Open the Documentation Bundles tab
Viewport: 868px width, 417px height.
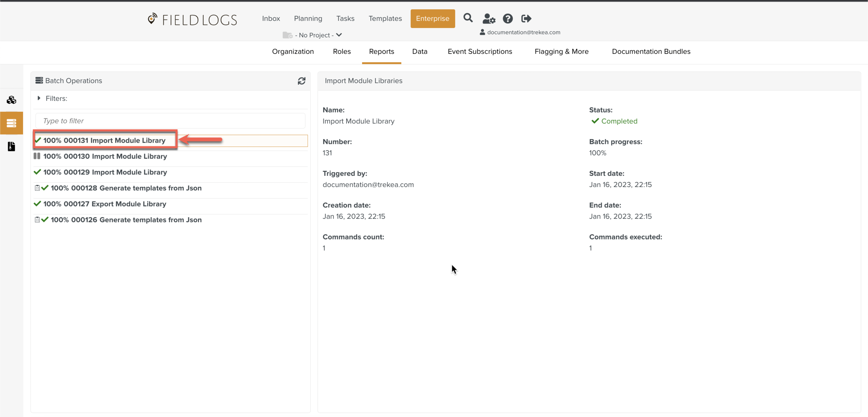[651, 52]
